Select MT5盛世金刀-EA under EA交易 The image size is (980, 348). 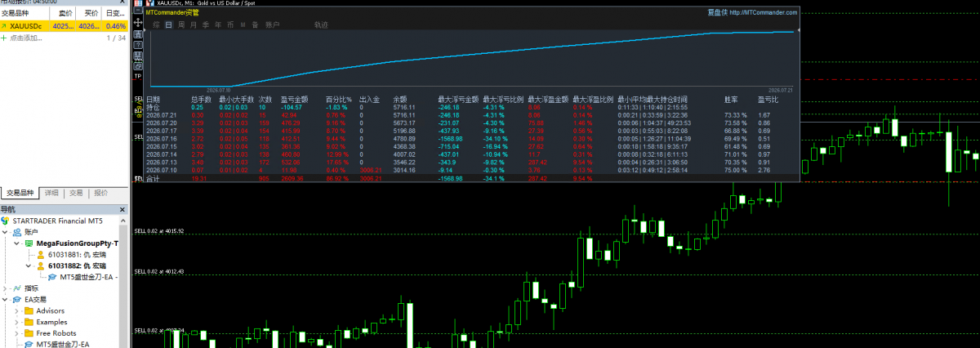coord(62,344)
